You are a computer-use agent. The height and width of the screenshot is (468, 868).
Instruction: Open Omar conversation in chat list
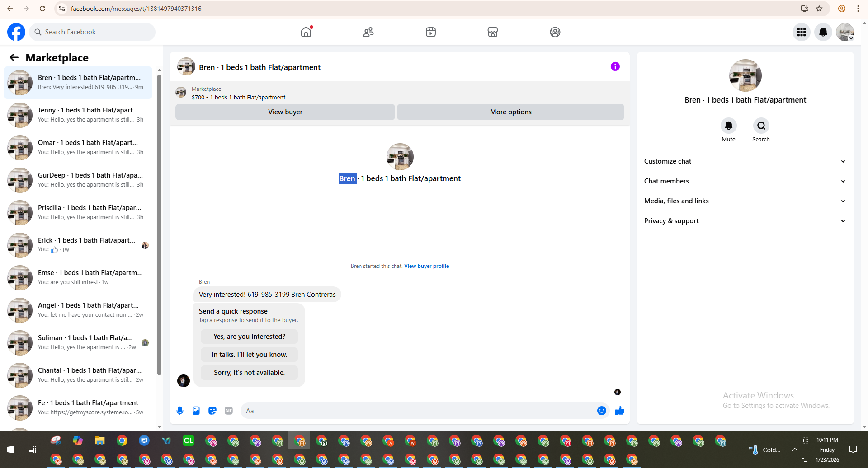pos(78,148)
